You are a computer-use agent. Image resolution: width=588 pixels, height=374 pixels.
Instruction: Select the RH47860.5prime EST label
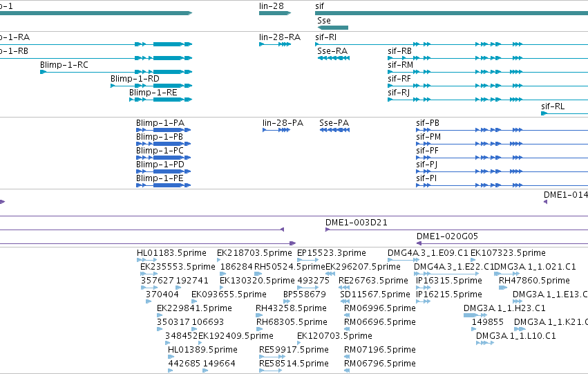tap(534, 281)
